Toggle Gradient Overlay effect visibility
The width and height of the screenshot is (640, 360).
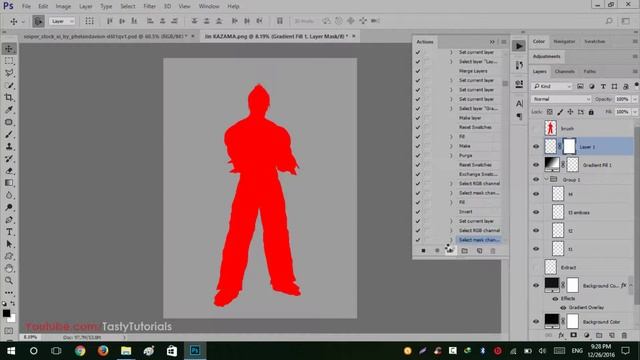(563, 307)
